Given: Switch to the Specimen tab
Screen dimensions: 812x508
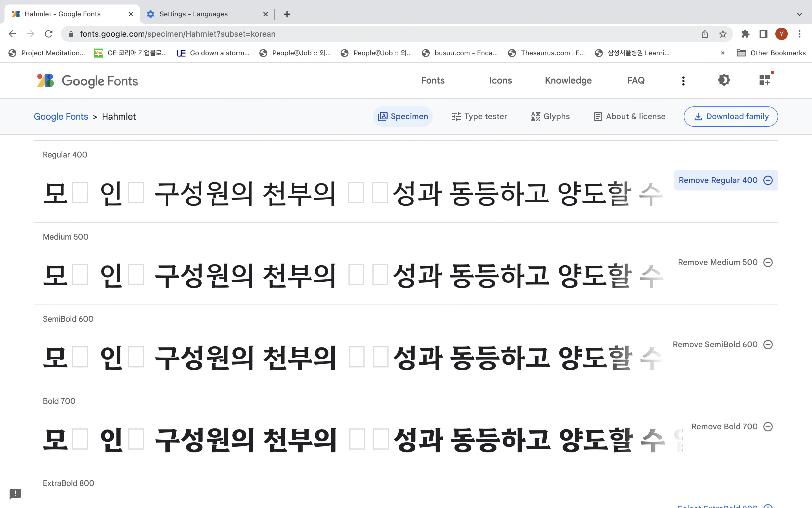Looking at the screenshot, I should [403, 117].
